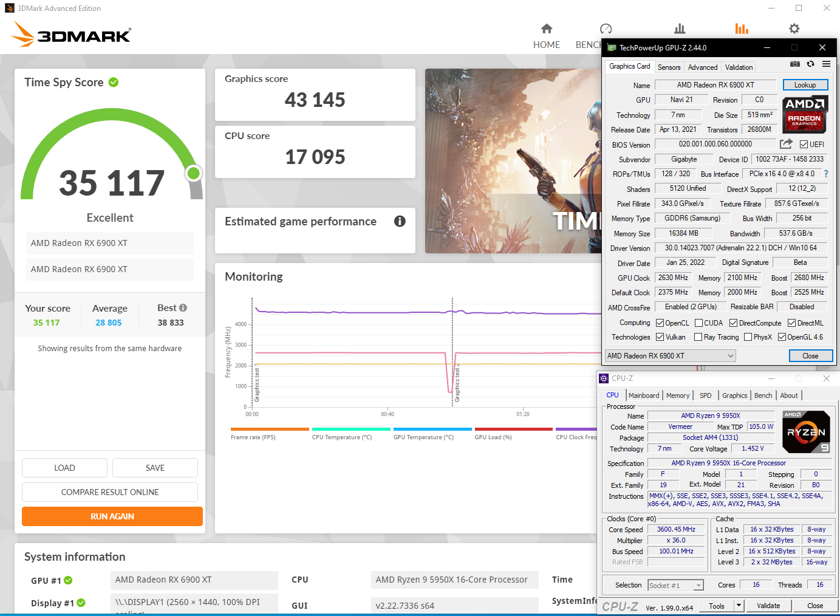
Task: Click the GPU-Z screenshot camera icon
Action: [794, 64]
